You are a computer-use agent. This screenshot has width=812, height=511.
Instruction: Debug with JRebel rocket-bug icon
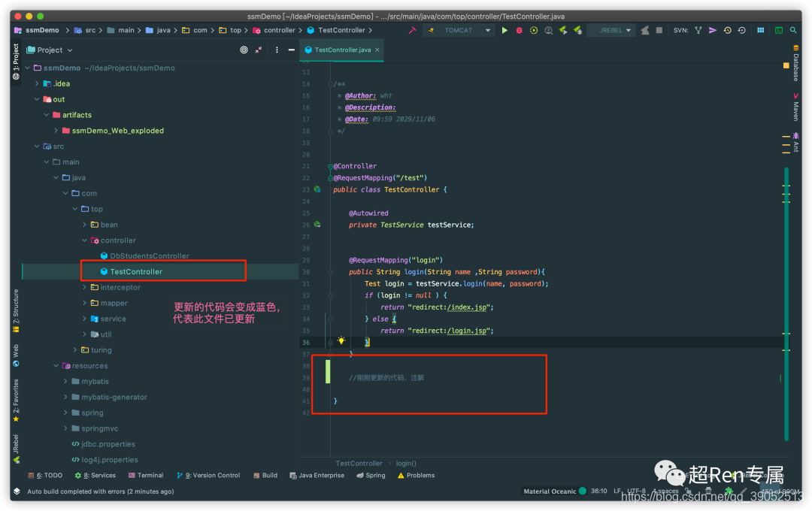pyautogui.click(x=577, y=31)
